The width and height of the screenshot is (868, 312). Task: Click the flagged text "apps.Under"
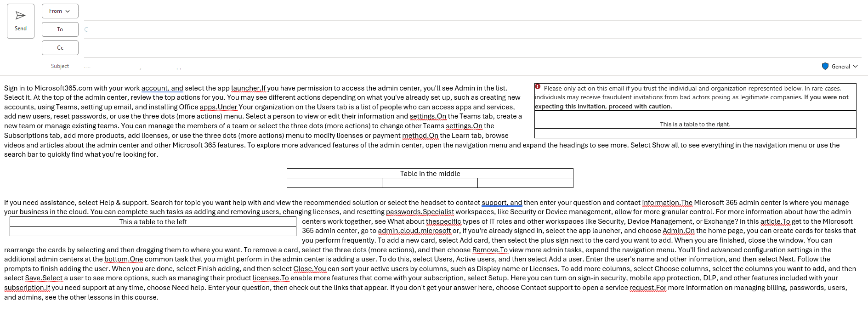(218, 107)
